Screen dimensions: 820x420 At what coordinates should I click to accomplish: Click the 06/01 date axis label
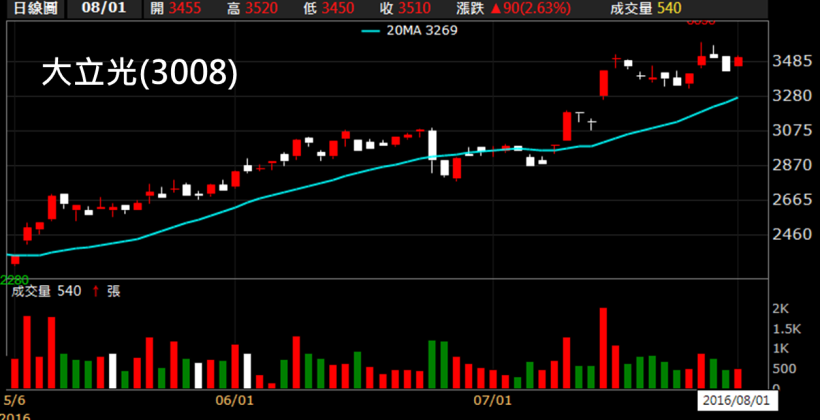tap(235, 401)
